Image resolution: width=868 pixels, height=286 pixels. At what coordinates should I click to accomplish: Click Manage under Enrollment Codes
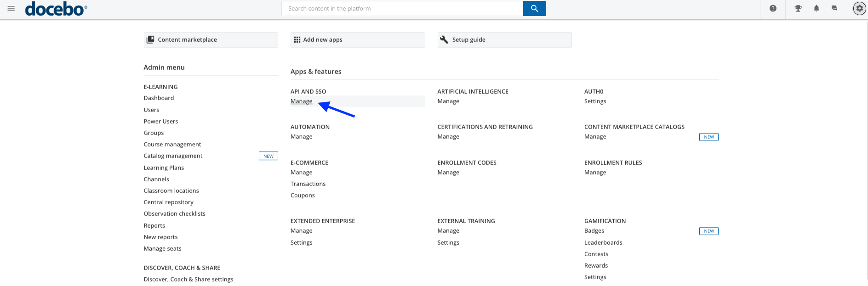448,172
